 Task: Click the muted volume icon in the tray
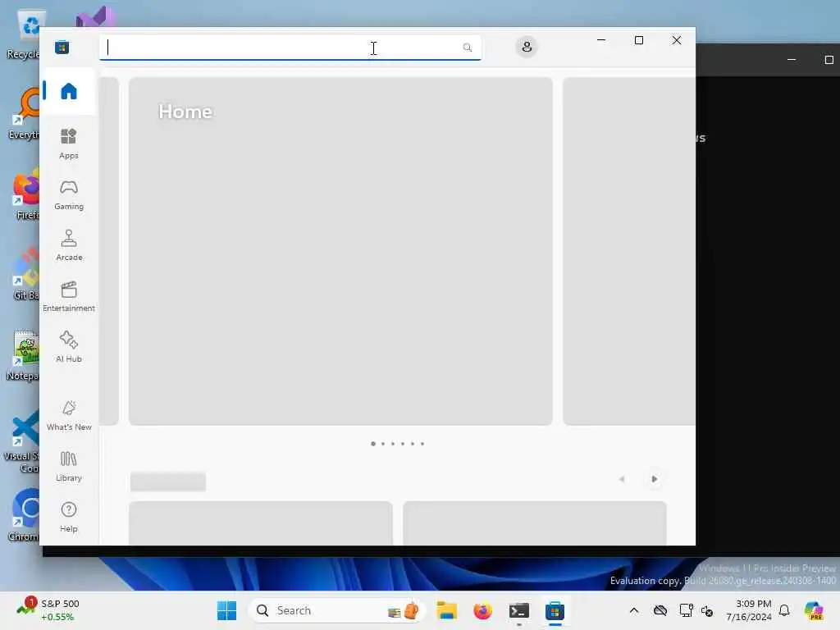pyautogui.click(x=707, y=610)
